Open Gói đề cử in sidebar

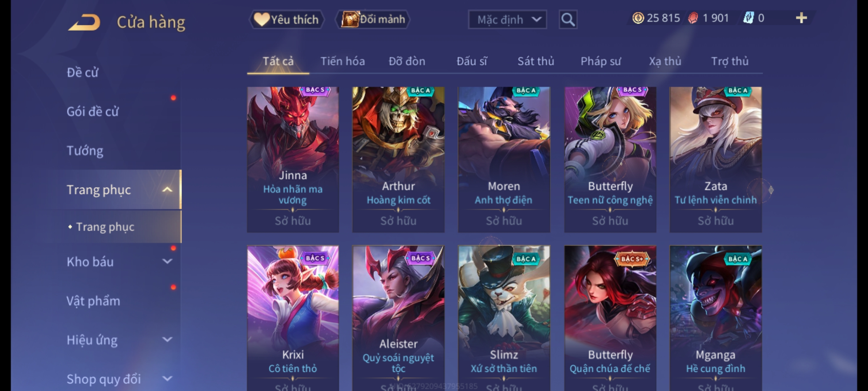93,112
